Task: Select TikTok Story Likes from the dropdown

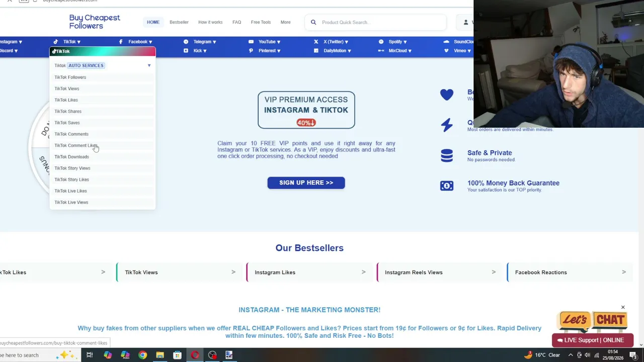Action: 103,179
